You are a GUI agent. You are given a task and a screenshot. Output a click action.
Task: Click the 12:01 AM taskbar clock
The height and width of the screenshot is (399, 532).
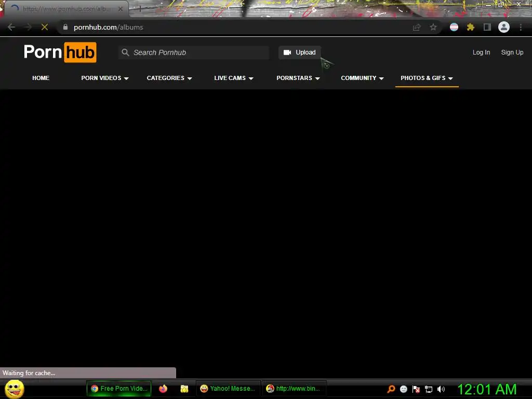[x=487, y=389]
